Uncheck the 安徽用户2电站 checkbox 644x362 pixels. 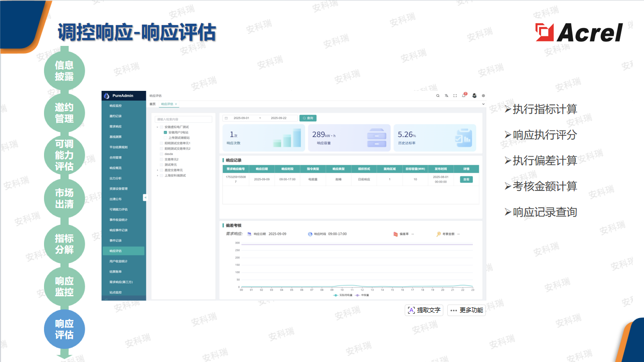pyautogui.click(x=165, y=132)
